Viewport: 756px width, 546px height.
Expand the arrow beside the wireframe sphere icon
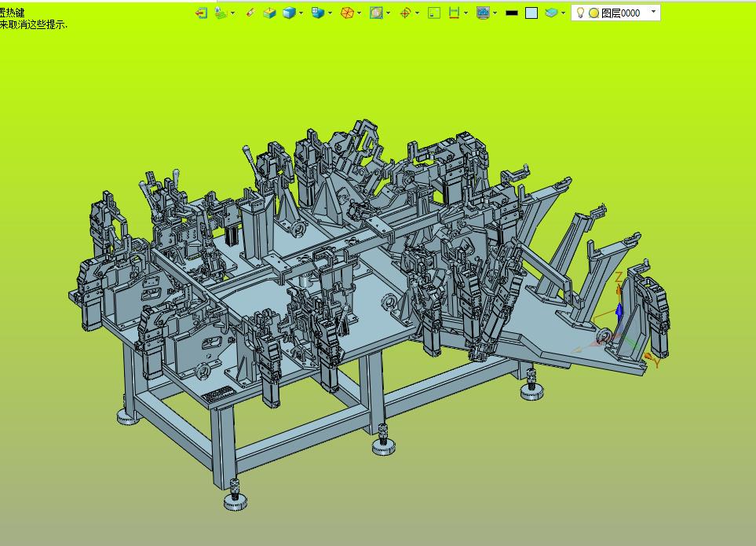coord(360,13)
